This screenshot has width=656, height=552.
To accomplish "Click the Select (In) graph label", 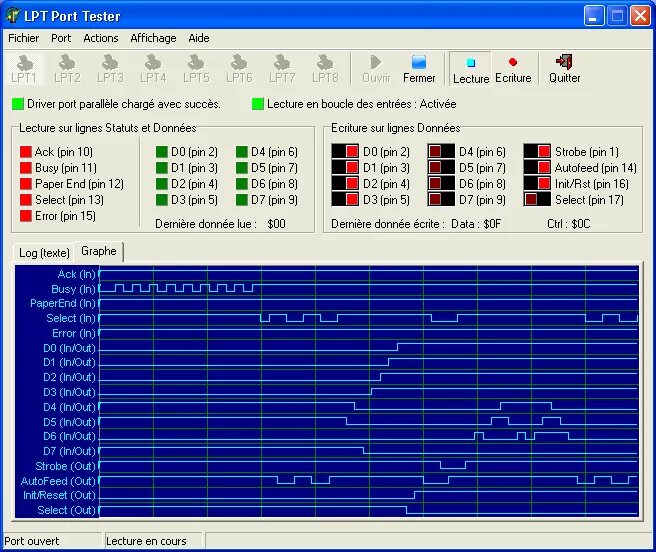I will [x=71, y=318].
